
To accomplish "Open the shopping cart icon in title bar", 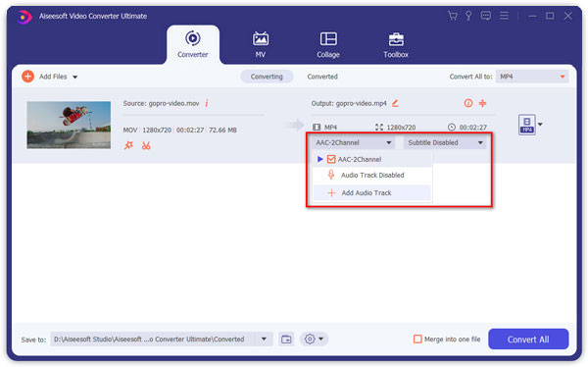I will pyautogui.click(x=453, y=16).
